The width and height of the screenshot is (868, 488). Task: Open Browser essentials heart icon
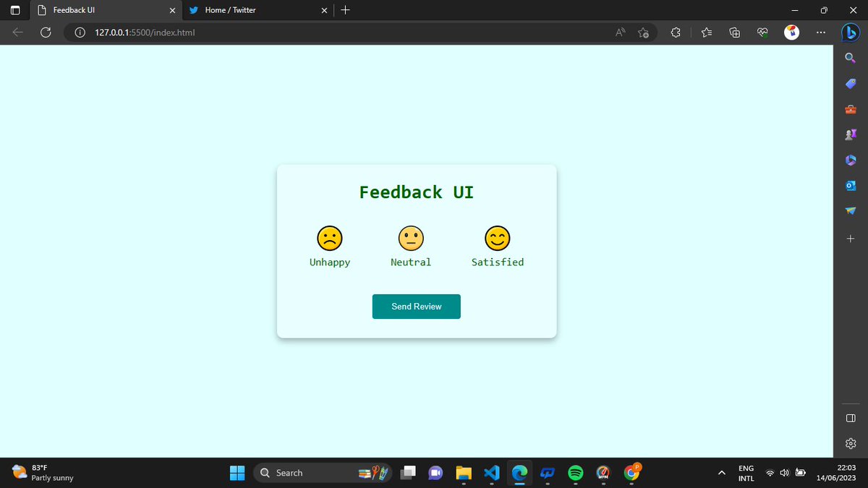[762, 32]
